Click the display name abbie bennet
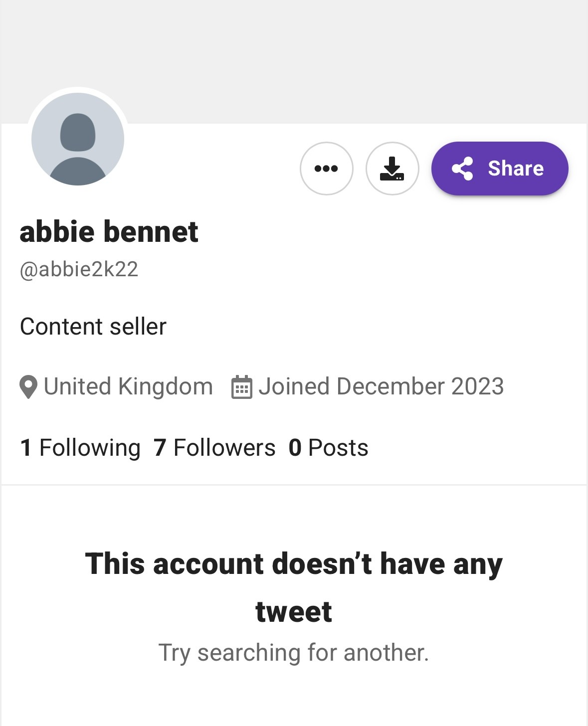588x726 pixels. (x=109, y=232)
